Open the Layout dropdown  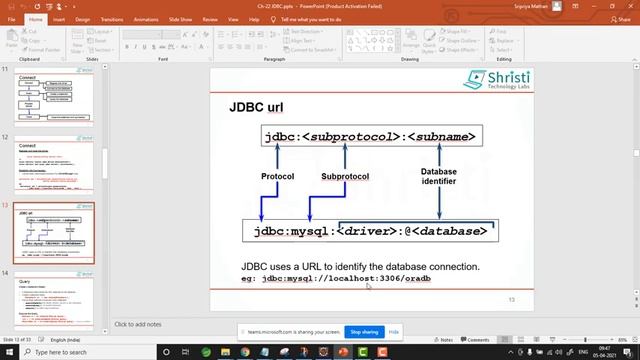click(x=100, y=31)
